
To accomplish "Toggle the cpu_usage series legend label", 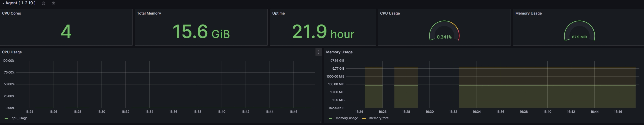I will [x=19, y=118].
